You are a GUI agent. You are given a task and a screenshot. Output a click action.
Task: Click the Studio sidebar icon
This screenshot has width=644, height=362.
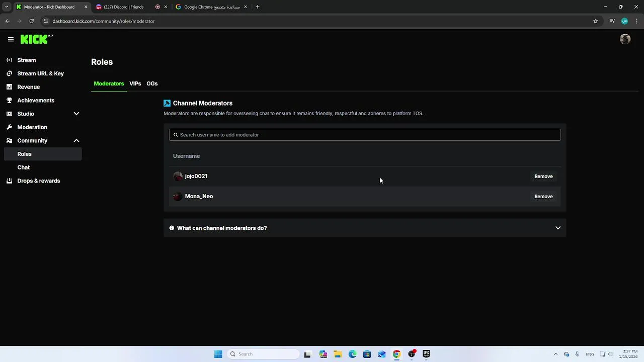click(x=9, y=114)
